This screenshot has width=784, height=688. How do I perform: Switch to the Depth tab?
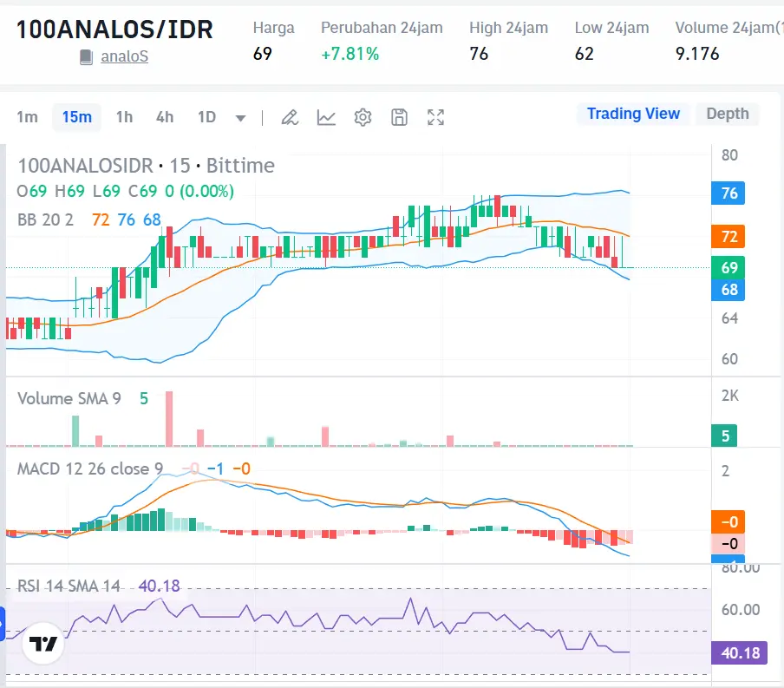point(728,114)
